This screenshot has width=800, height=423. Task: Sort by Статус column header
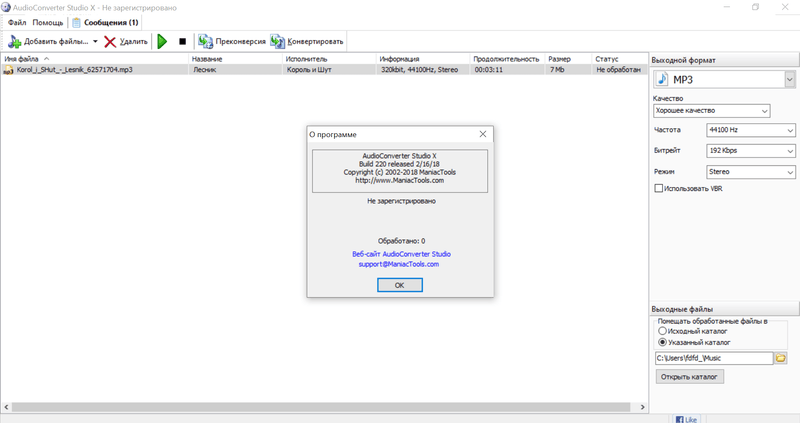pos(620,59)
